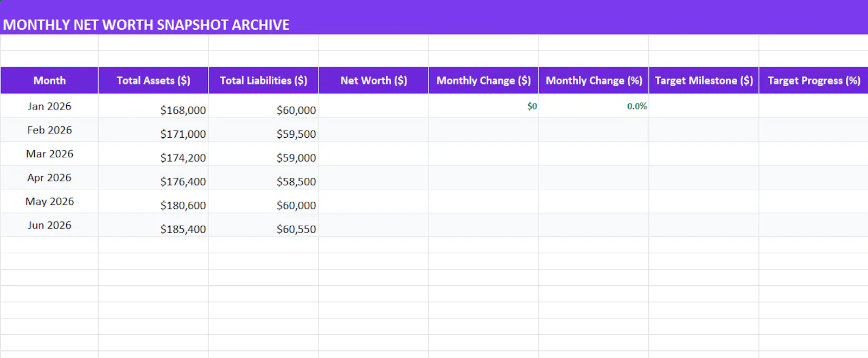This screenshot has width=868, height=358.
Task: Click the green '0.0%' monthly change cell
Action: point(594,106)
